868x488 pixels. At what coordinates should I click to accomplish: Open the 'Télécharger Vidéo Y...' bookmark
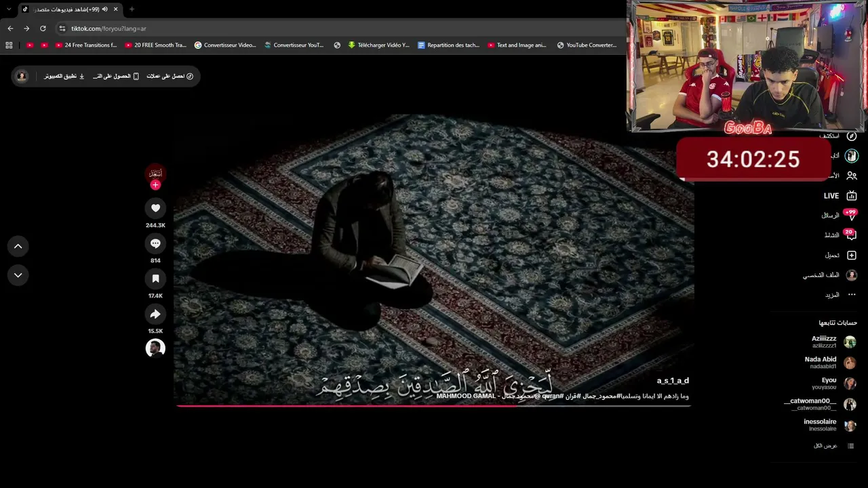click(x=378, y=45)
